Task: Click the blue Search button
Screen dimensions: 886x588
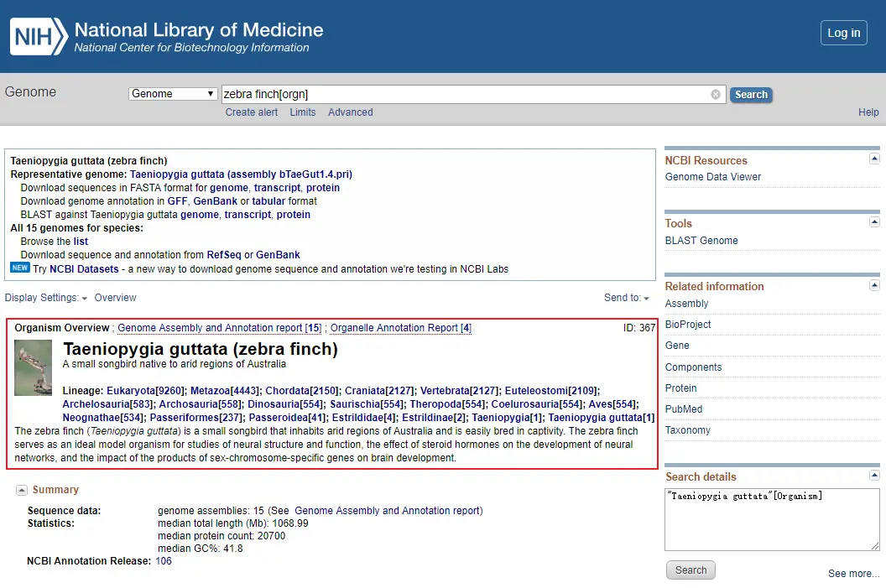Action: [x=751, y=94]
